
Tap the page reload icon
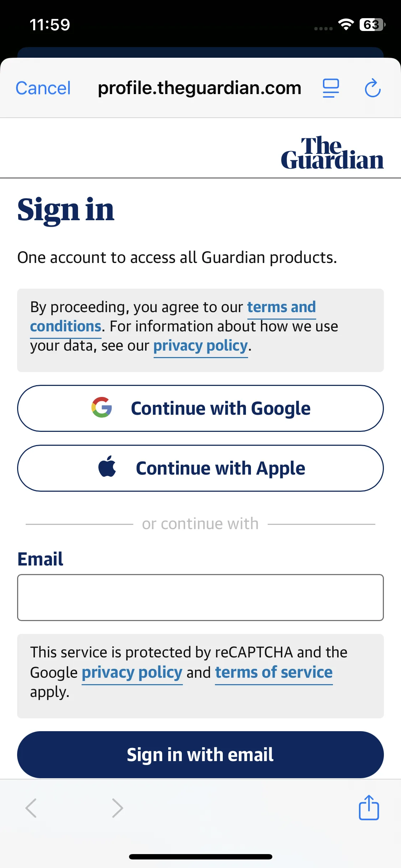tap(373, 88)
